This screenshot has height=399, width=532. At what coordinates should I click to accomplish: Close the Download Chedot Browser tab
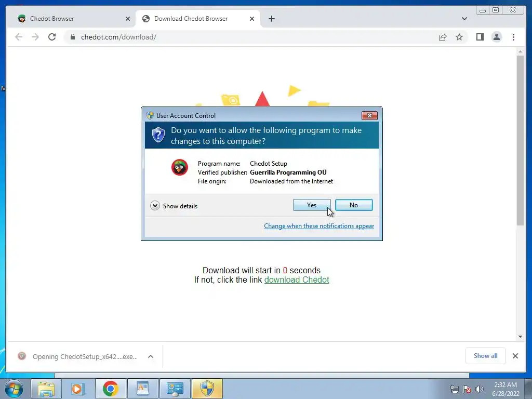point(252,19)
